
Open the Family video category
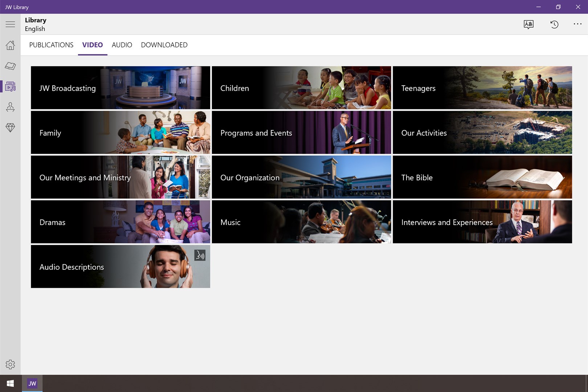121,132
